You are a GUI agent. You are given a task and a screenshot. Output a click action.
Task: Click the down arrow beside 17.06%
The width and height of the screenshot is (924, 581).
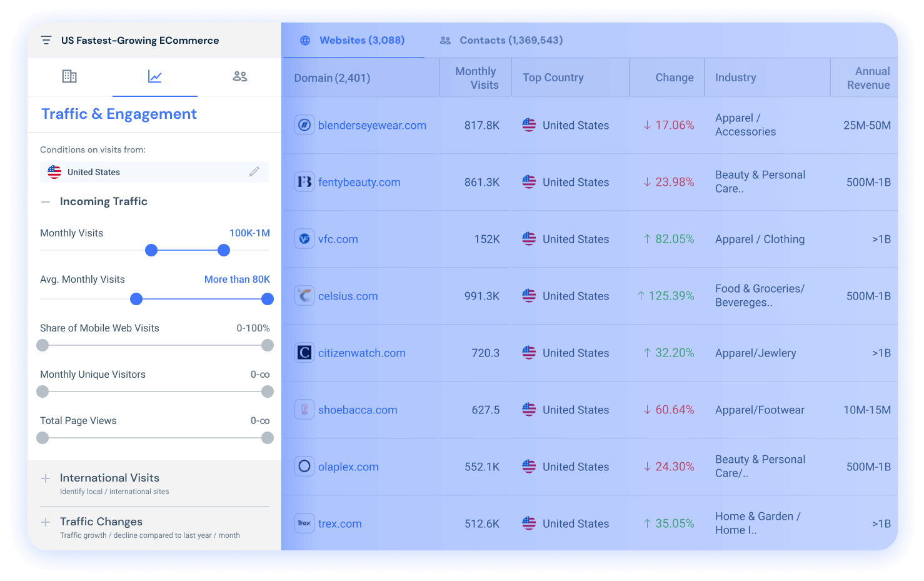click(x=647, y=125)
